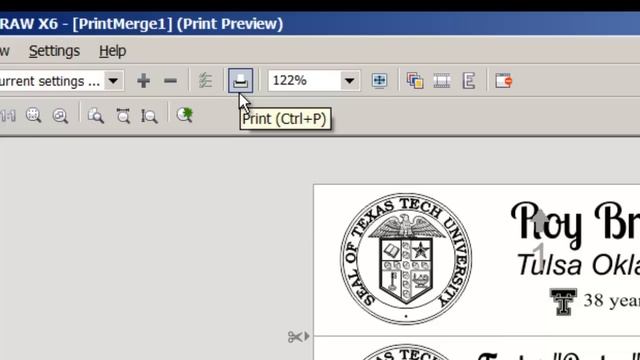Image resolution: width=640 pixels, height=360 pixels.
Task: Click the Print button in toolbar
Action: pyautogui.click(x=240, y=80)
